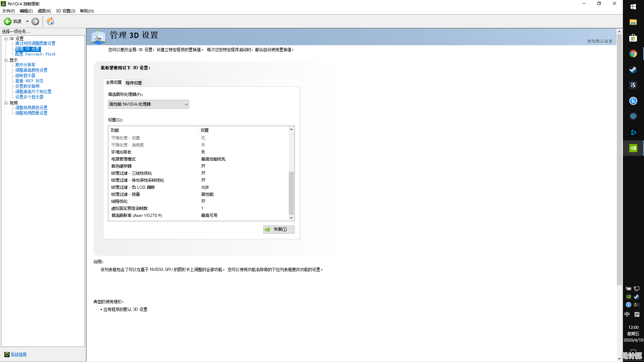The width and height of the screenshot is (644, 362).
Task: Open the Windows Start menu
Action: 633,7
